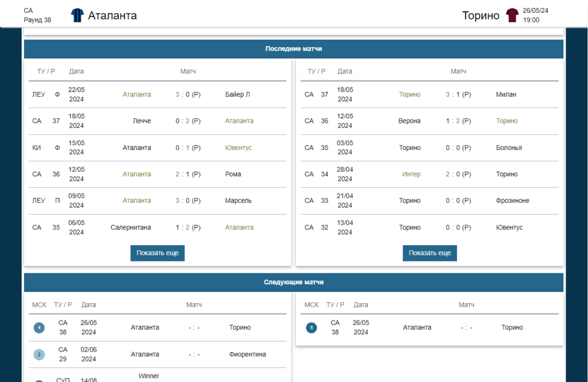Click the Последние матчи section header

(x=293, y=49)
